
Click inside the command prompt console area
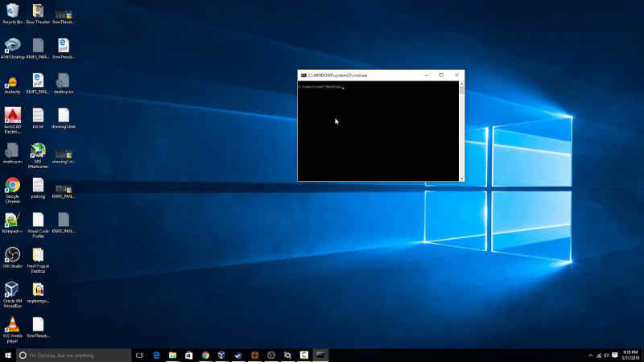coord(378,131)
